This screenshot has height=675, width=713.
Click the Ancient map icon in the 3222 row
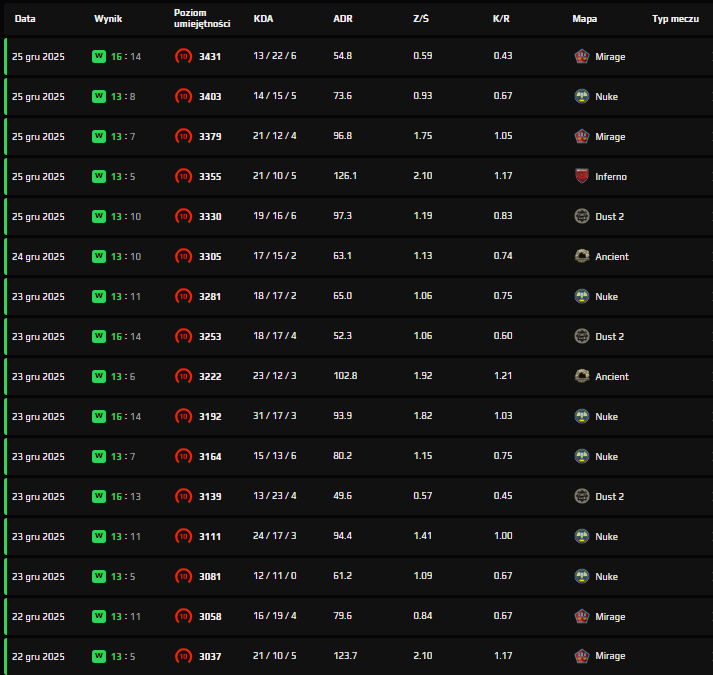(582, 377)
